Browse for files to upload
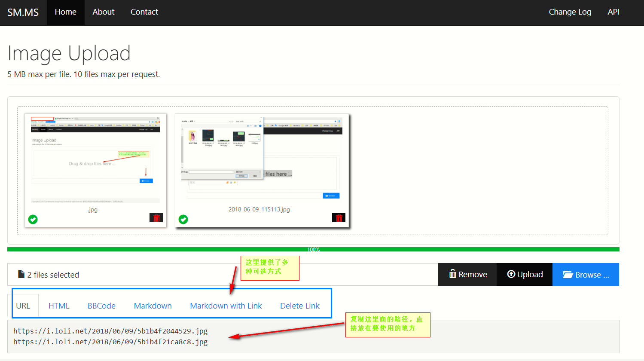Image resolution: width=644 pixels, height=361 pixels. pyautogui.click(x=586, y=274)
